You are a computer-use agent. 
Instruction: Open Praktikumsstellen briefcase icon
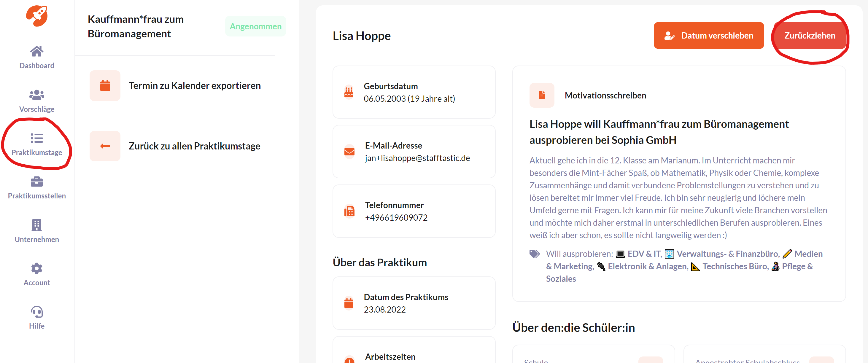coord(37,182)
